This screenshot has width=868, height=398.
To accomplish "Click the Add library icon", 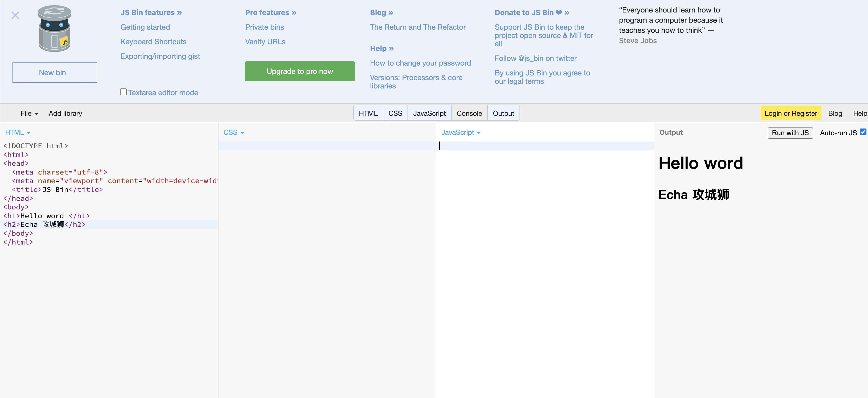I will click(65, 113).
